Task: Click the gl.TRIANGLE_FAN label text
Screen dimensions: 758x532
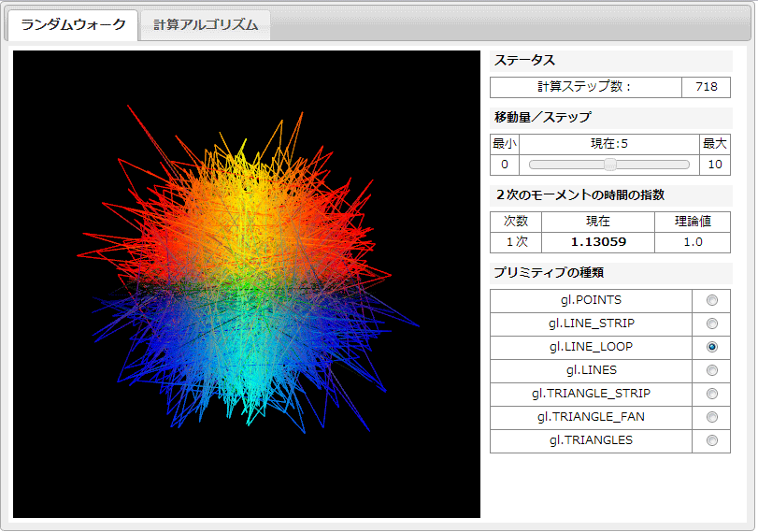Action: point(591,417)
